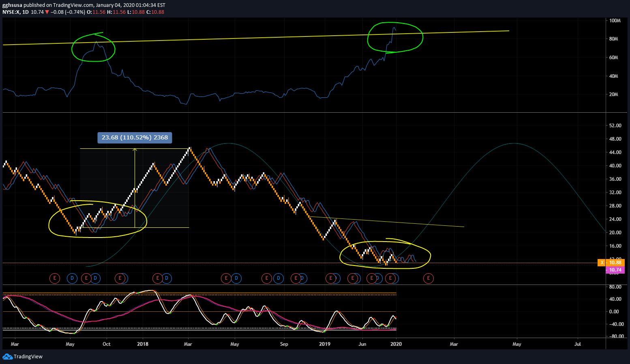Click the leftmost red E earnings marker
630x364 pixels.
click(x=54, y=278)
